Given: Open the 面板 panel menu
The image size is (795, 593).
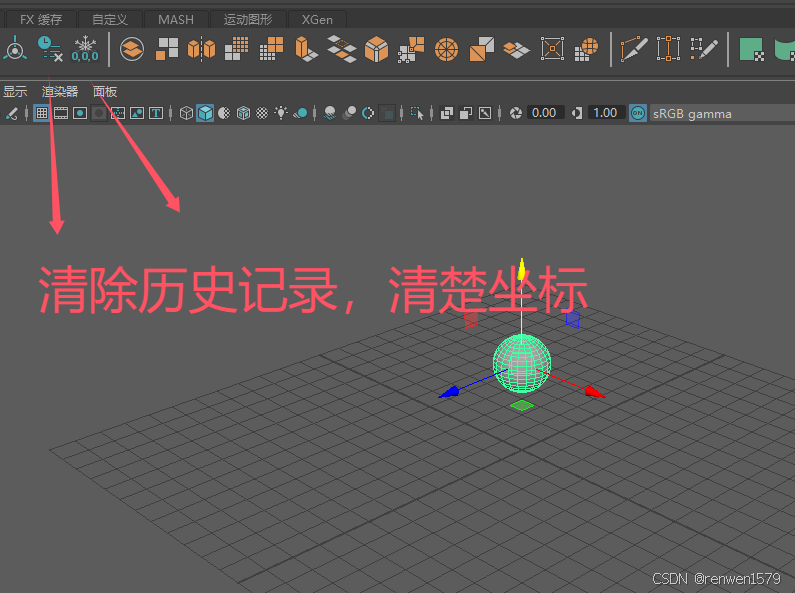Looking at the screenshot, I should tap(105, 92).
